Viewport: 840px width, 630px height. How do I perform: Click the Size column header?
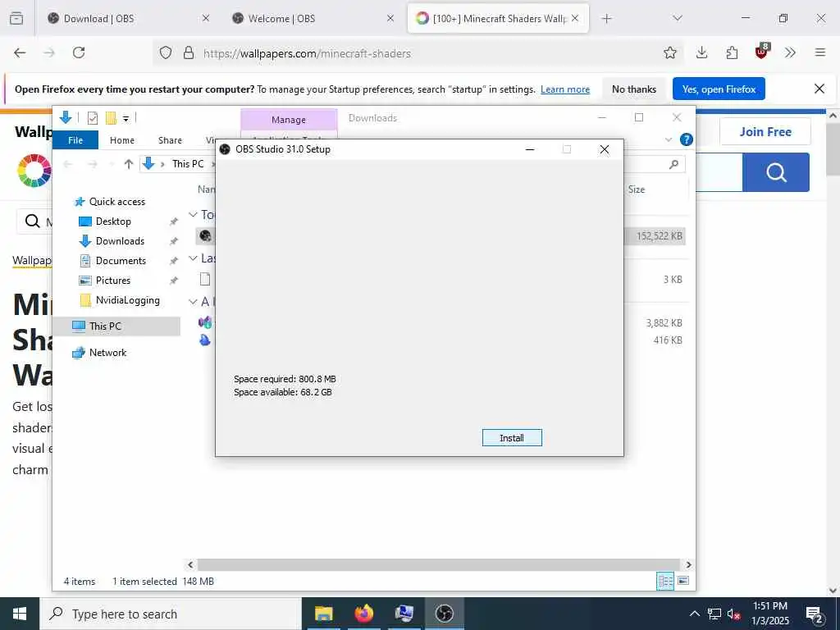pos(637,189)
